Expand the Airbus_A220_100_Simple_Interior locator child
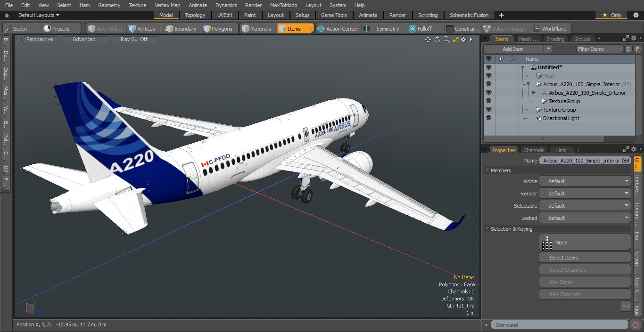The height and width of the screenshot is (332, 644). tap(534, 93)
